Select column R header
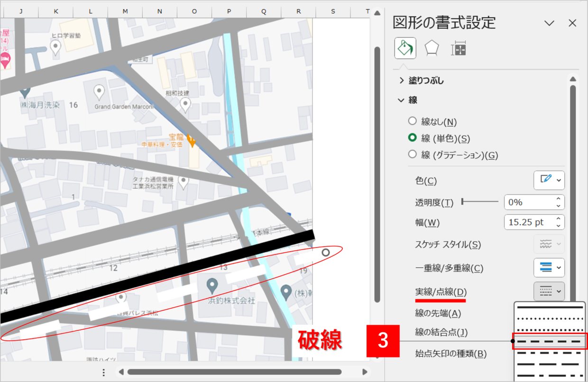The image size is (588, 382). point(298,11)
